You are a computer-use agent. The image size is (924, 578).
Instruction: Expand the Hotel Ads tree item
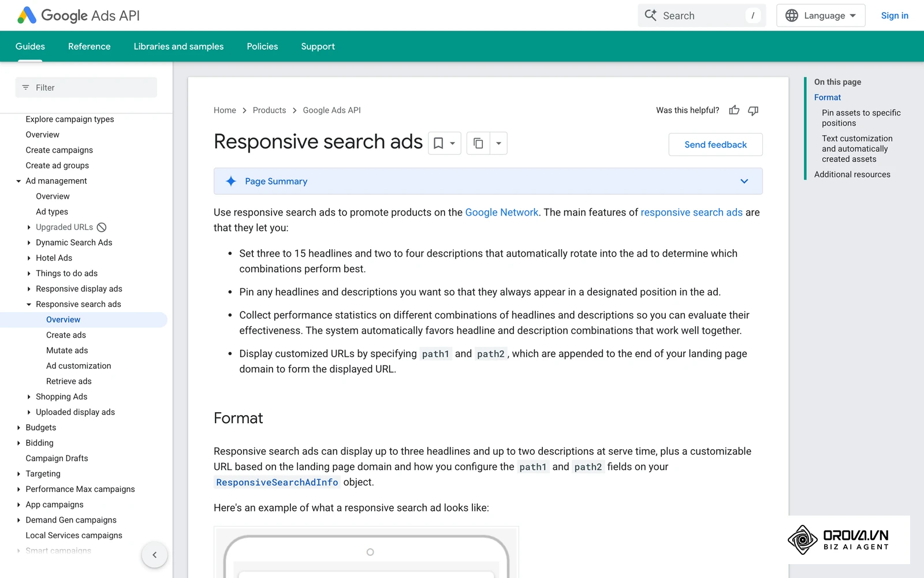[x=29, y=258]
